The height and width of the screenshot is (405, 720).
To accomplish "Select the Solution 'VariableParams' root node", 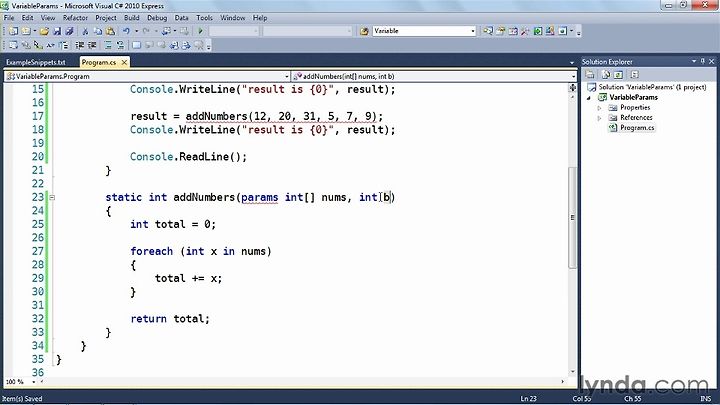I will click(x=652, y=87).
